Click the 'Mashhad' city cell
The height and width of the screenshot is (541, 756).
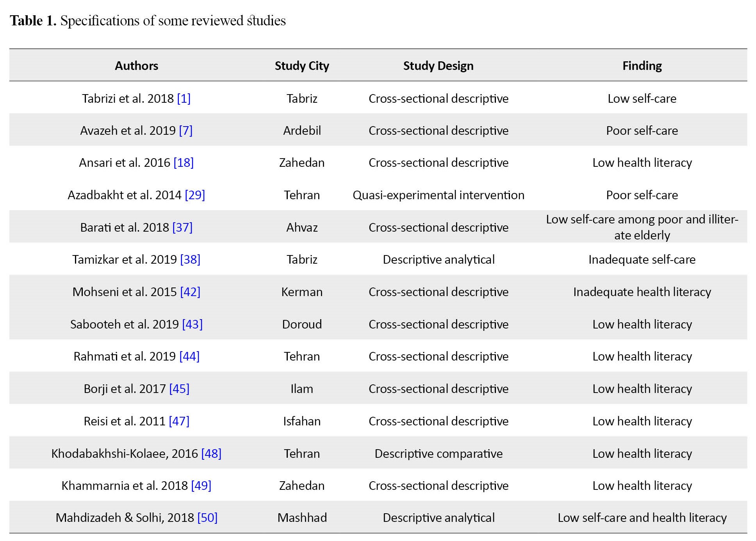pos(302,518)
